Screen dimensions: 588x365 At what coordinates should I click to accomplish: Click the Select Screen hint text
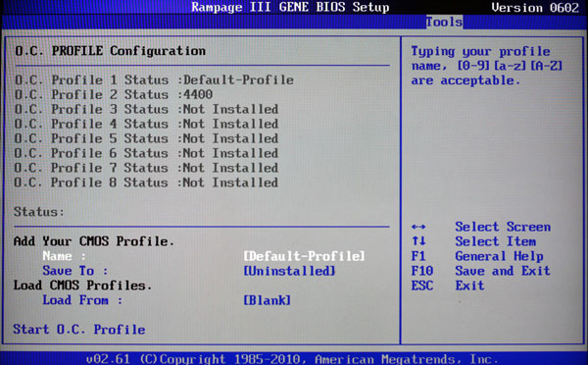[503, 227]
